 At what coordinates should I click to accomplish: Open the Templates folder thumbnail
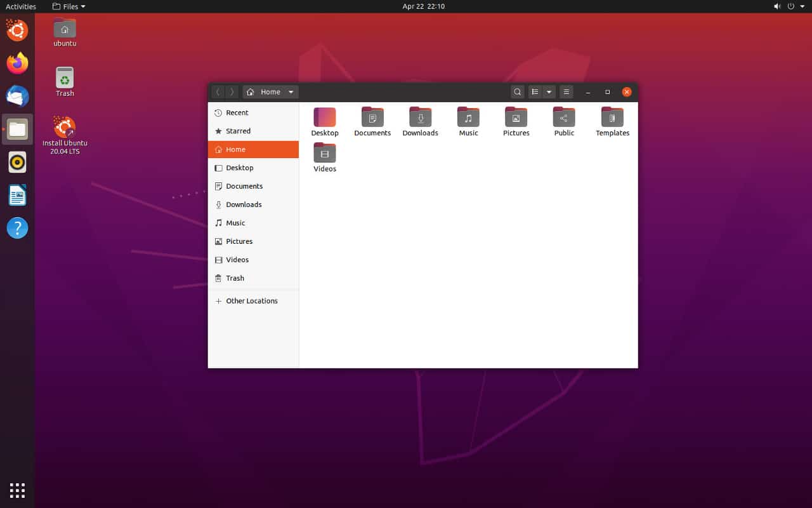[611, 117]
